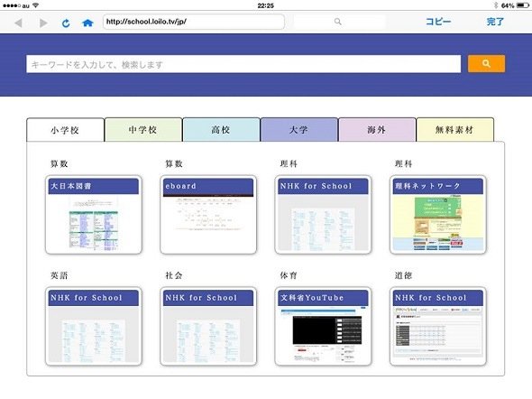
Task: Open the 海外 tab
Action: 377,130
